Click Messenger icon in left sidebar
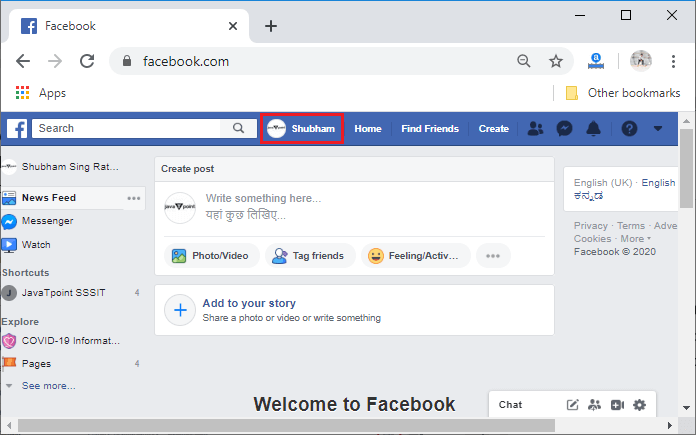The width and height of the screenshot is (696, 435). click(9, 221)
